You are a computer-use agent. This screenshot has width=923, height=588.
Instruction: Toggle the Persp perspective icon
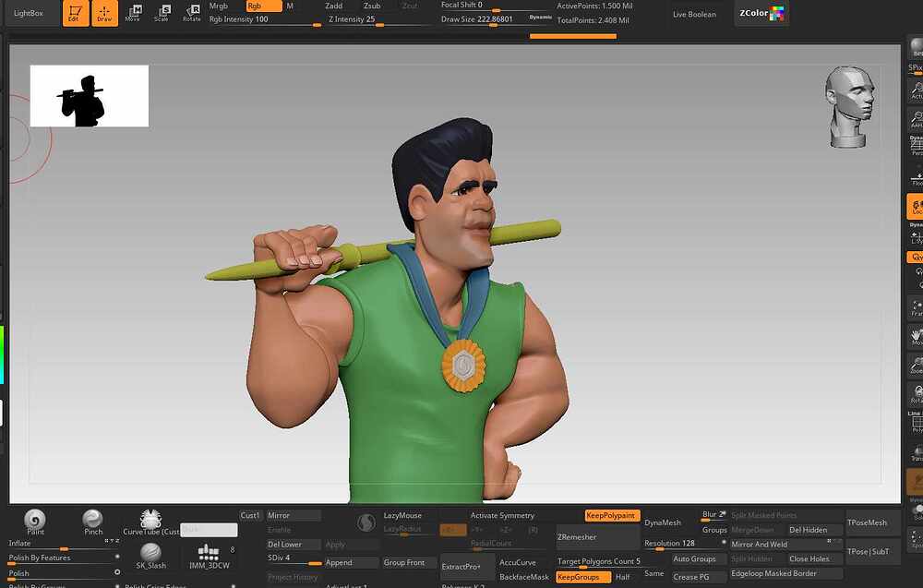pyautogui.click(x=916, y=145)
